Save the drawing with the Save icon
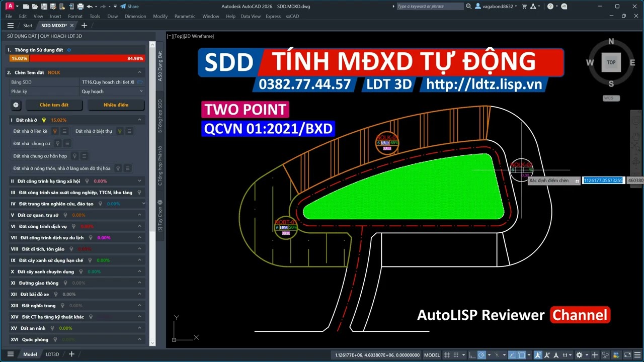 pyautogui.click(x=44, y=7)
